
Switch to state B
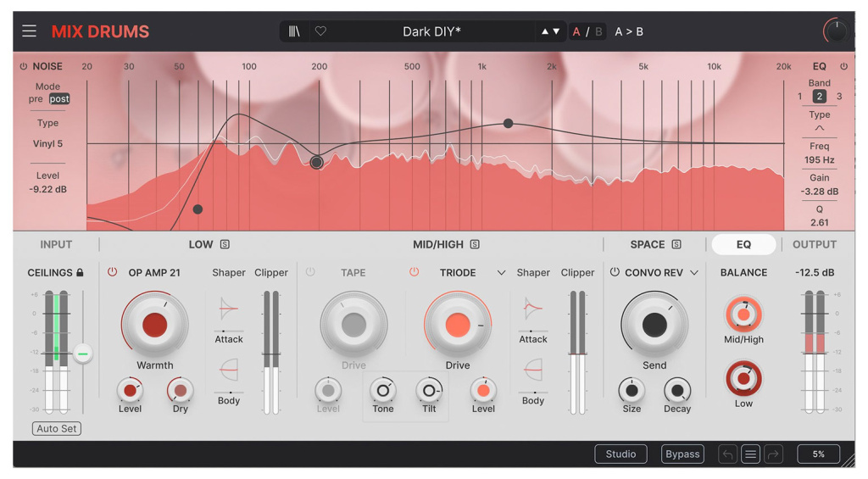point(598,31)
